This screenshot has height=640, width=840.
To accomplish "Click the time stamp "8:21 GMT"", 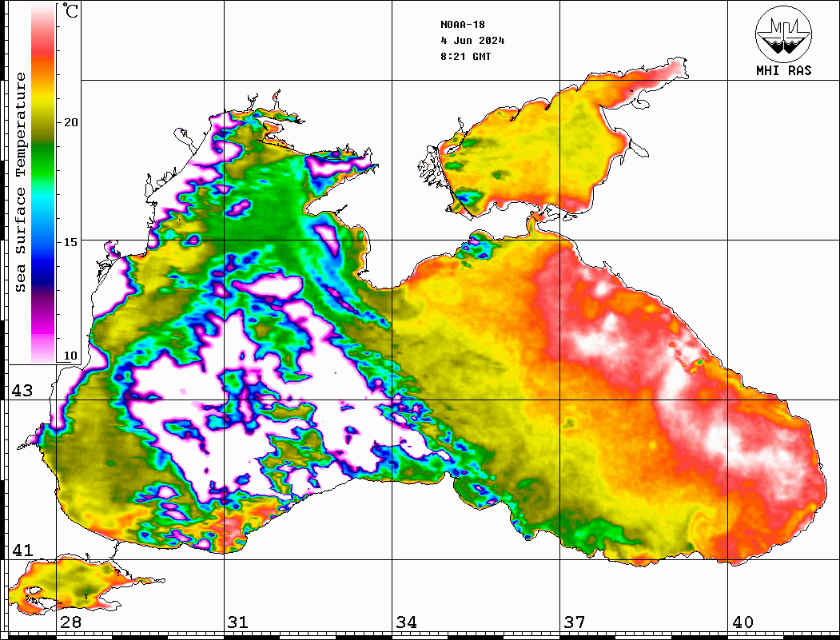I will point(465,57).
